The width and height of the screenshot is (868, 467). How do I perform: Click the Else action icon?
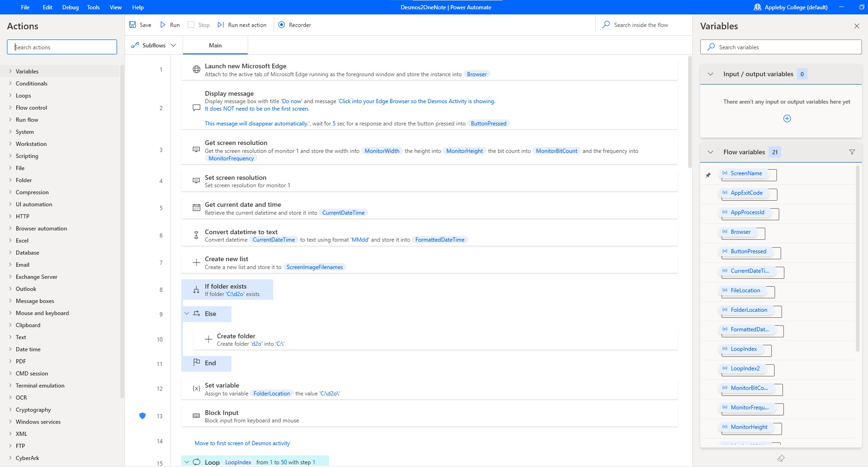tap(196, 314)
